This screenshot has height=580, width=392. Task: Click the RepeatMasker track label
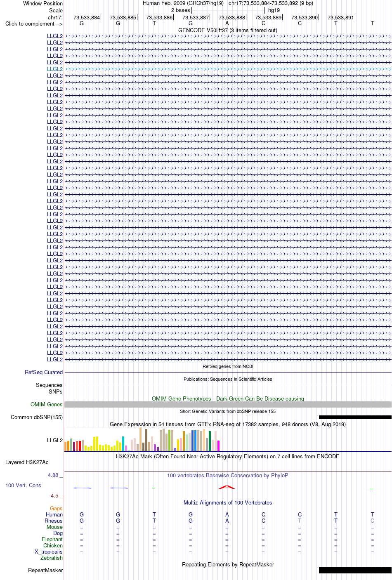45,571
